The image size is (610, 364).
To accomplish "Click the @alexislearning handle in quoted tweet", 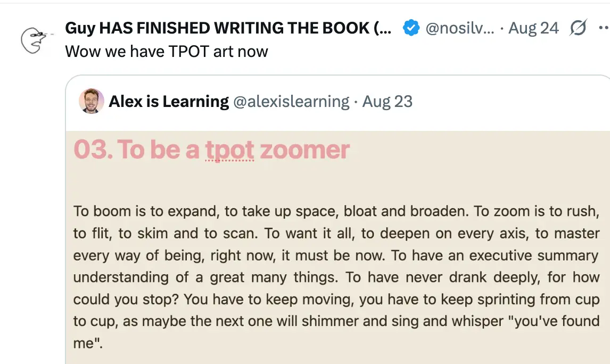I will pos(291,101).
